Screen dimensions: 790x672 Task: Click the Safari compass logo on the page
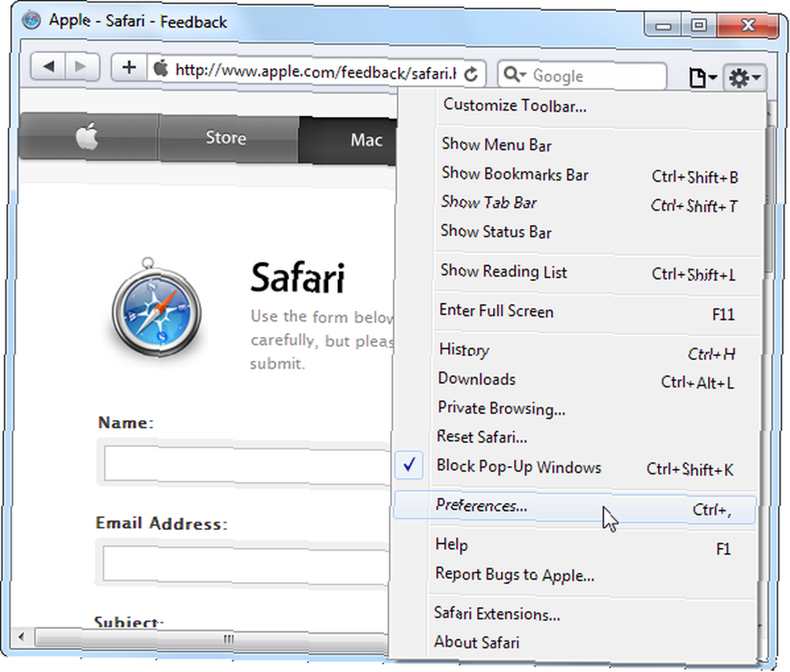[x=156, y=307]
